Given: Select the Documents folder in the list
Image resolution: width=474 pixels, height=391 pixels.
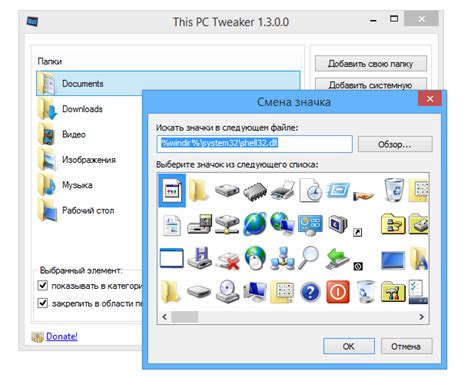Looking at the screenshot, I should [168, 83].
